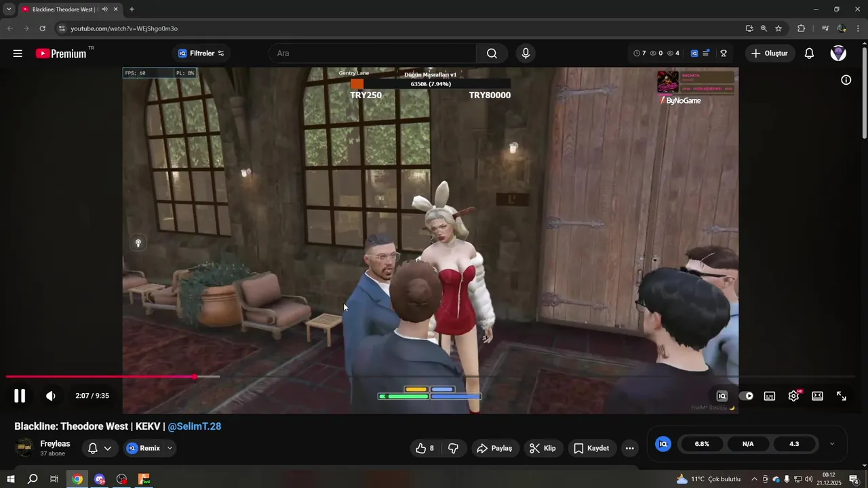Start voice search with the microphone icon
The image size is (868, 488).
click(x=525, y=54)
